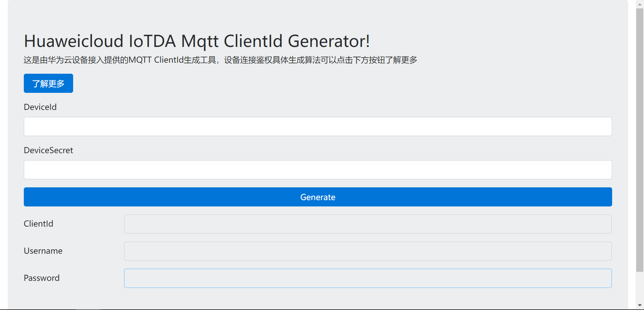
Task: Click the Username label text
Action: (x=43, y=251)
